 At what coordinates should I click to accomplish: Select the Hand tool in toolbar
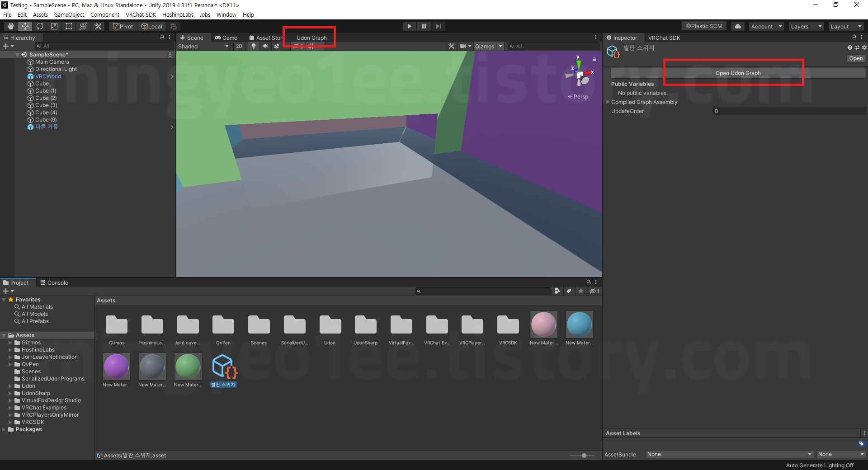point(11,26)
